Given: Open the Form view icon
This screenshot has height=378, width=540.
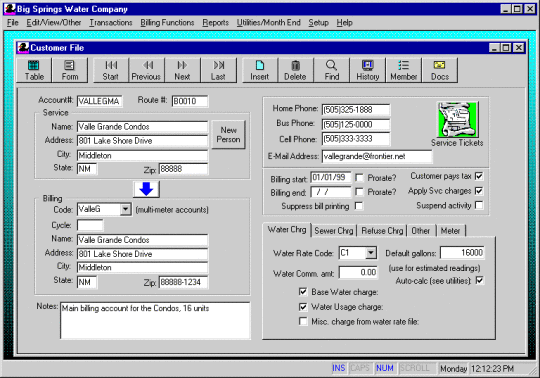Looking at the screenshot, I should coord(70,70).
